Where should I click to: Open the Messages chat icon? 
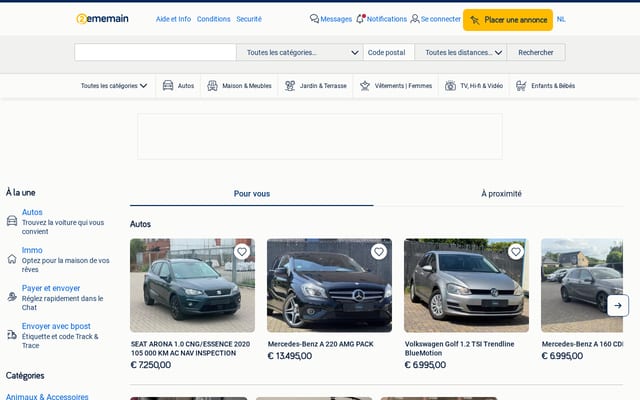pyautogui.click(x=314, y=19)
